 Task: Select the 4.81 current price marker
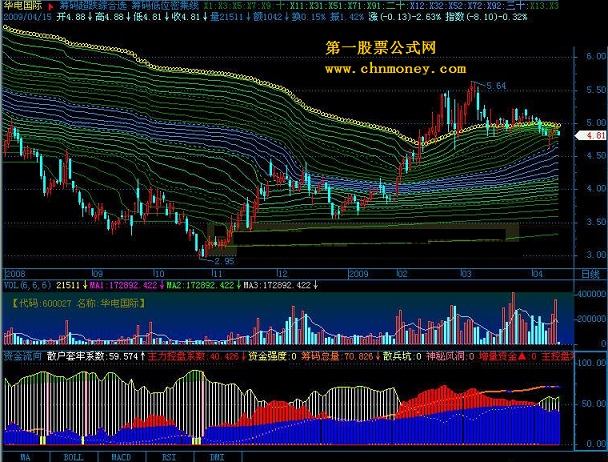[592, 135]
